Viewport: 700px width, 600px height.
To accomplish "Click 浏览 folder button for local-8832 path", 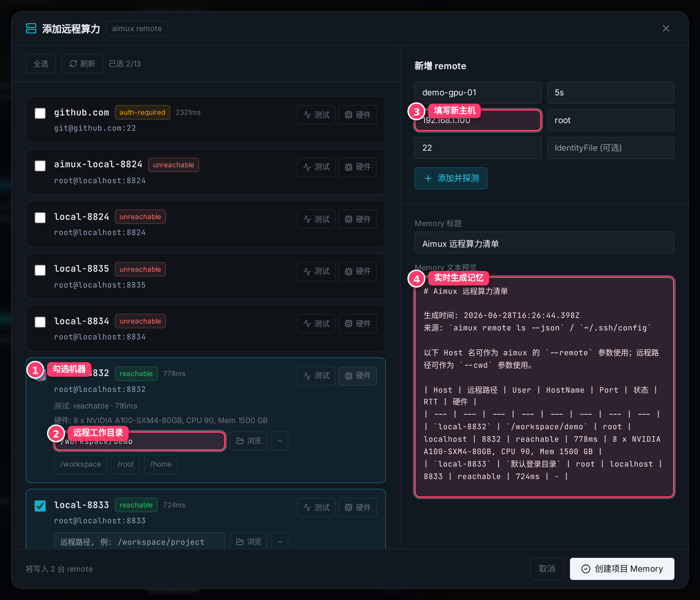I will (x=248, y=441).
